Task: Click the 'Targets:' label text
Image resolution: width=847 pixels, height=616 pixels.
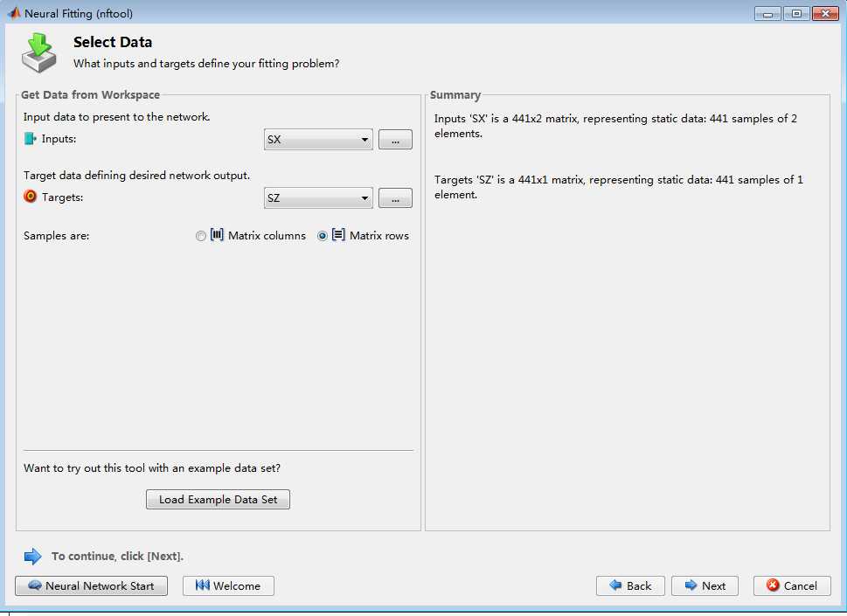Action: pos(63,197)
